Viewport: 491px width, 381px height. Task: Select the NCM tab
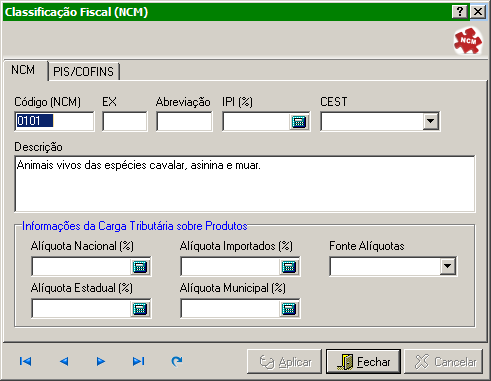[24, 70]
